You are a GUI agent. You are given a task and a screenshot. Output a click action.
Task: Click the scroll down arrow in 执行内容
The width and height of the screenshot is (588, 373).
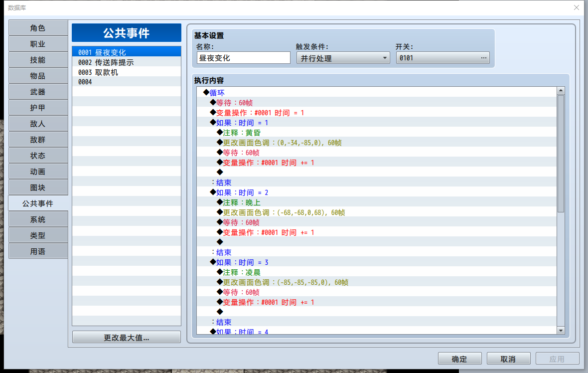(x=561, y=331)
